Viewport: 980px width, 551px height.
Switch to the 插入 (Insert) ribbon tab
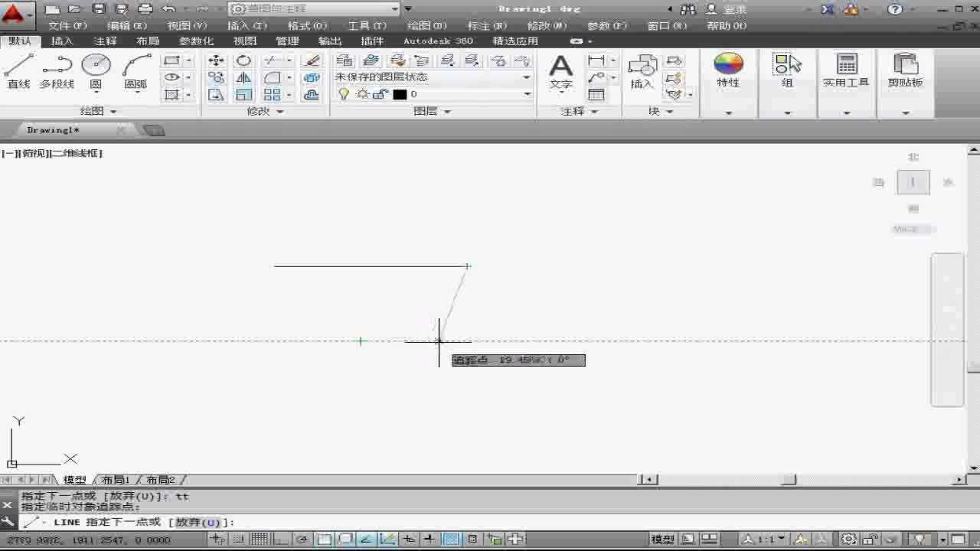point(61,41)
